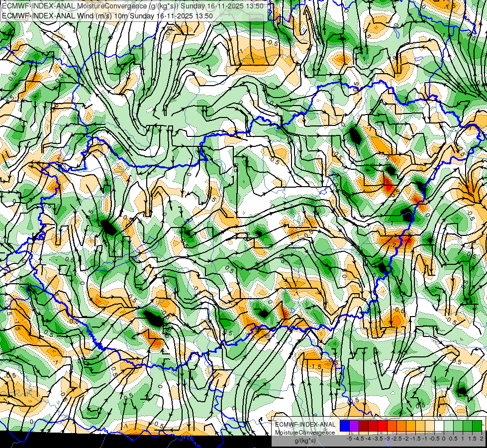Select the darkest green swatch left of 2
Image resolution: width=487 pixels, height=448 pixels.
point(477,426)
